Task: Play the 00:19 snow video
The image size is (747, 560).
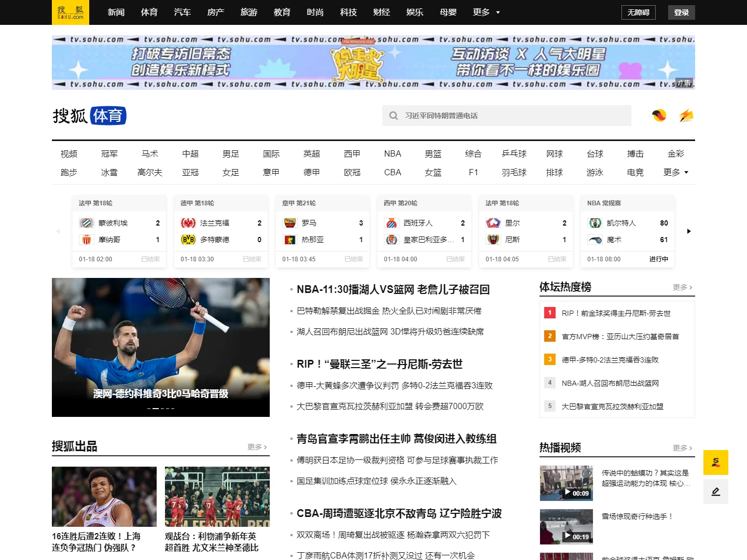Action: [566, 527]
